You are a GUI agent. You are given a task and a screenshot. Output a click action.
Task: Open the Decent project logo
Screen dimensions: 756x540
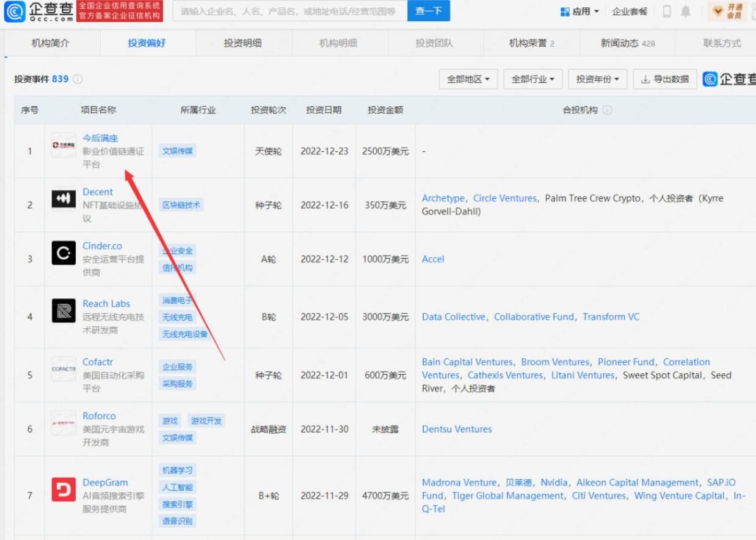click(x=64, y=199)
